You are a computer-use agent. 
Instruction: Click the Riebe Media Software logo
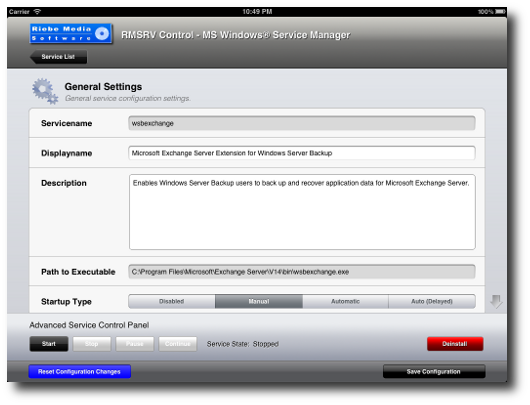coord(71,33)
